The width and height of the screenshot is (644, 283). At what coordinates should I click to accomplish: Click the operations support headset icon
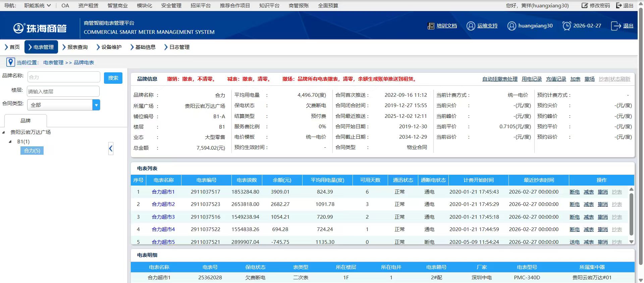click(x=471, y=26)
